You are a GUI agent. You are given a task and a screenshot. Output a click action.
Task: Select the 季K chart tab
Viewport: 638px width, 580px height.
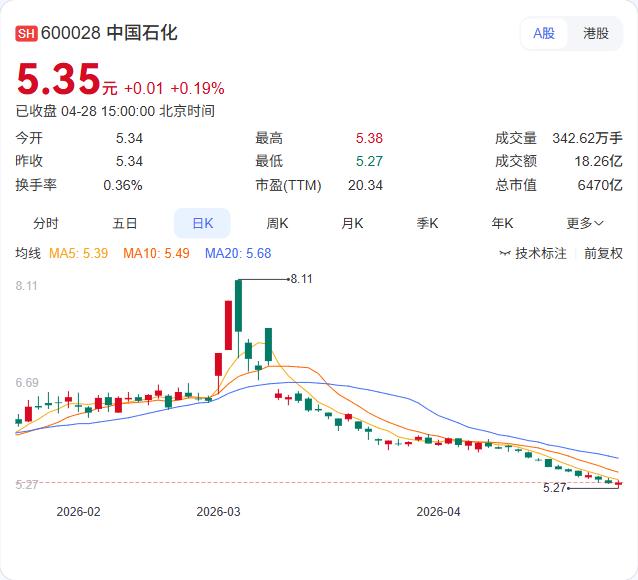pyautogui.click(x=427, y=223)
